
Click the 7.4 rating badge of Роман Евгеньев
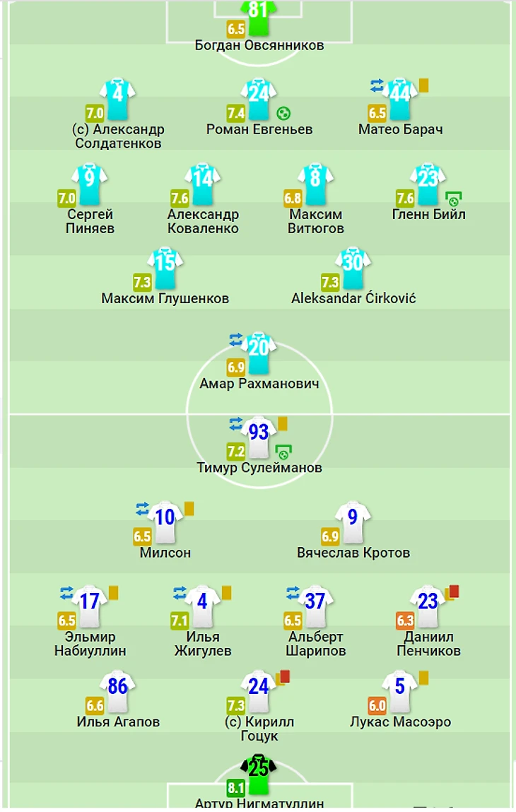(236, 112)
